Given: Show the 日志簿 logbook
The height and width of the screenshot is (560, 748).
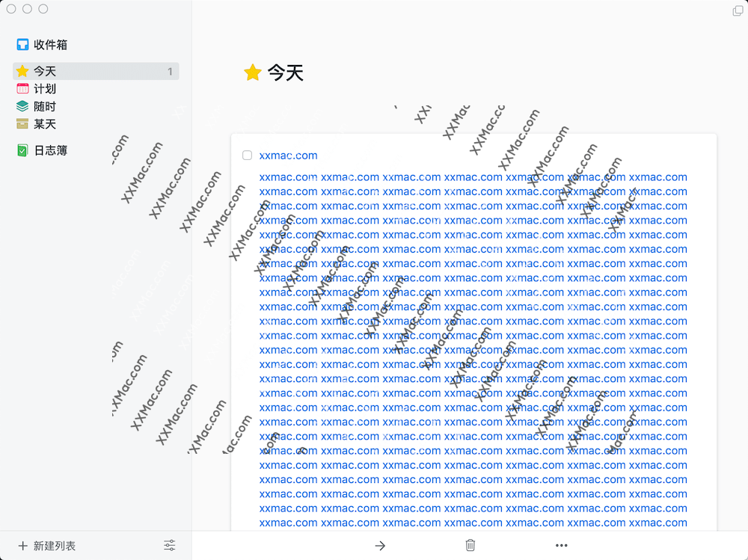Looking at the screenshot, I should tap(49, 150).
